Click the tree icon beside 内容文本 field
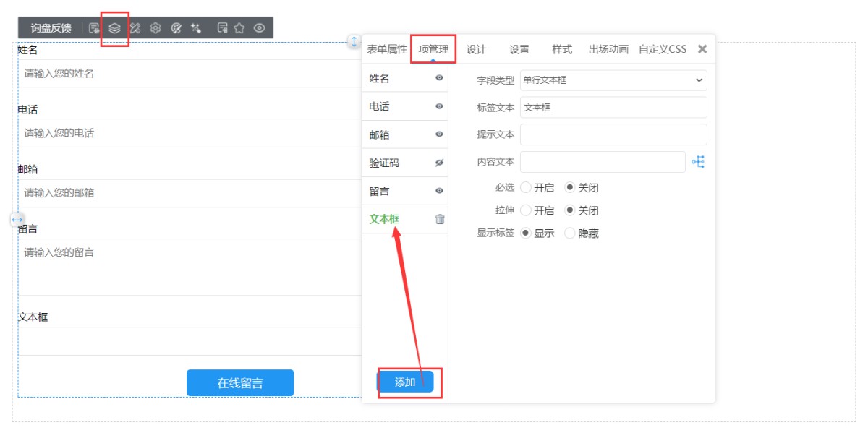 698,162
